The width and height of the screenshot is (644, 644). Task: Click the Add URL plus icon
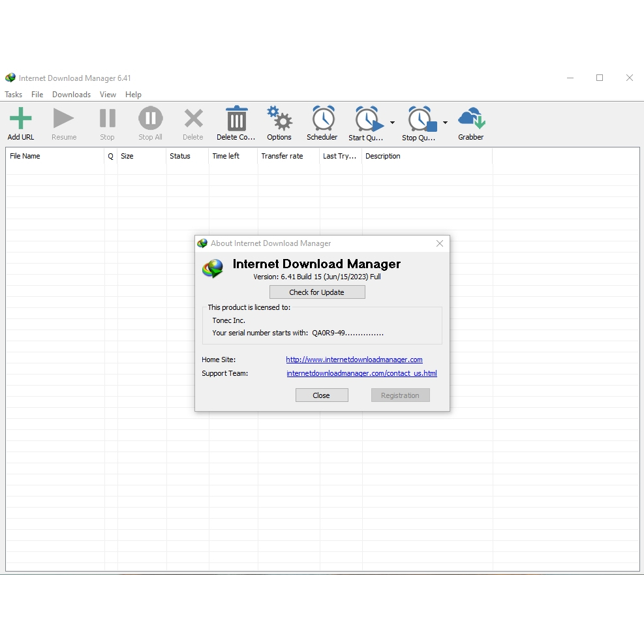[x=21, y=119]
